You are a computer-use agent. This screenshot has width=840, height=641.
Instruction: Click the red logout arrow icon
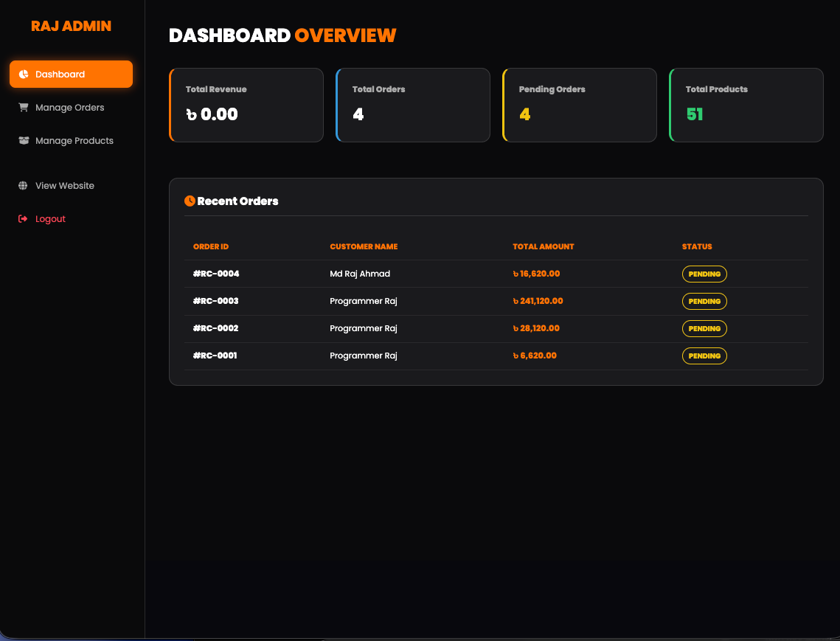click(23, 218)
